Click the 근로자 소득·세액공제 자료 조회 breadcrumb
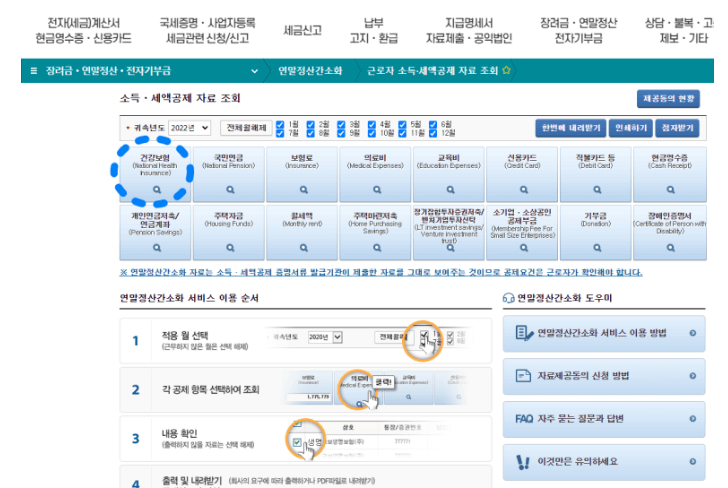Image resolution: width=728 pixels, height=488 pixels. [x=432, y=71]
